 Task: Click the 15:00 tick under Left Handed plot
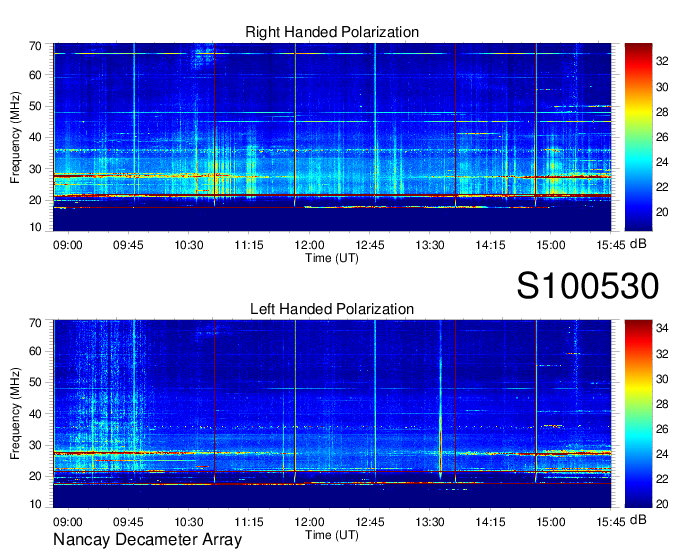[550, 522]
